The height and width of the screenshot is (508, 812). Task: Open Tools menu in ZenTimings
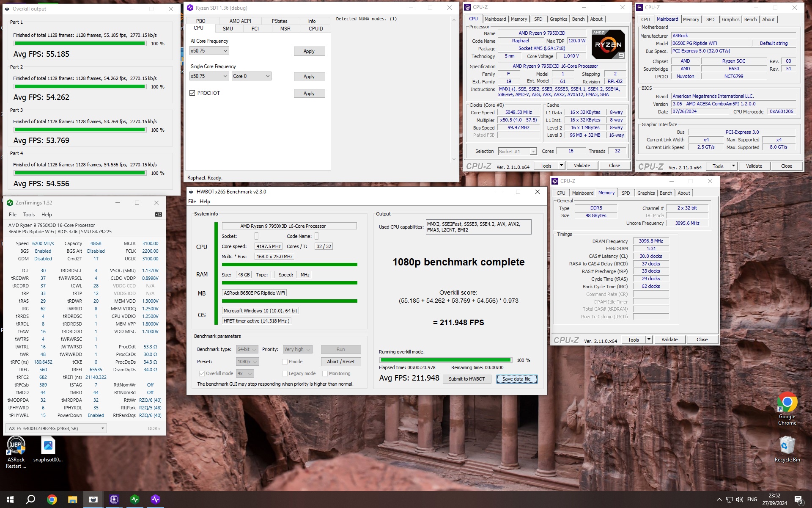29,215
